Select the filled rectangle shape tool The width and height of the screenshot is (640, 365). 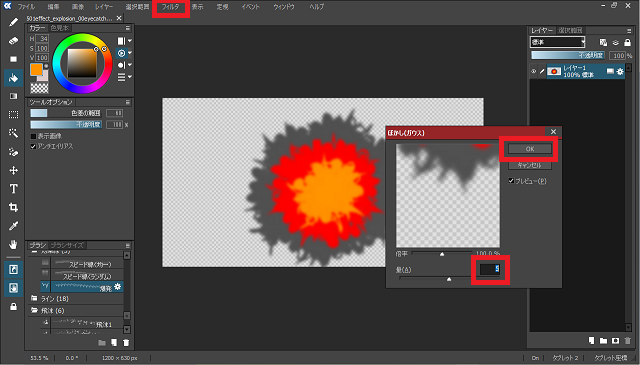click(x=13, y=59)
